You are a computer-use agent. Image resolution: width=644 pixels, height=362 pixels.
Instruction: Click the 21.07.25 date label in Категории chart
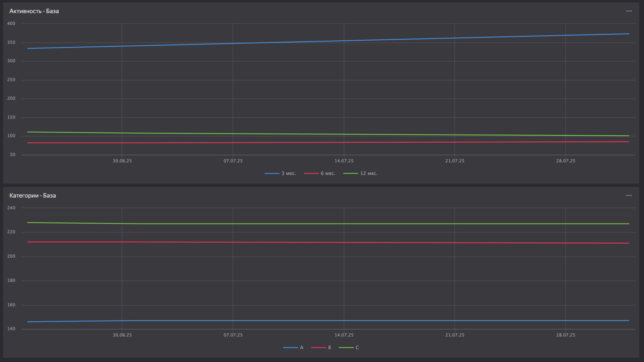(455, 335)
